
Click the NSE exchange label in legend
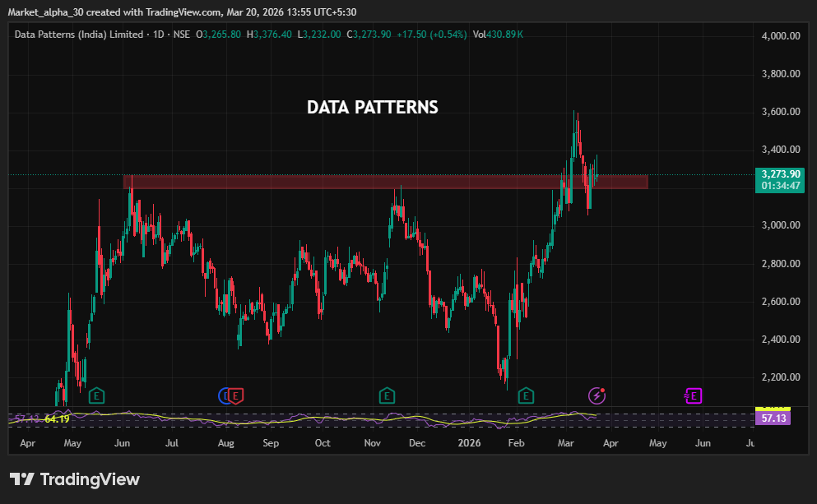tap(182, 35)
